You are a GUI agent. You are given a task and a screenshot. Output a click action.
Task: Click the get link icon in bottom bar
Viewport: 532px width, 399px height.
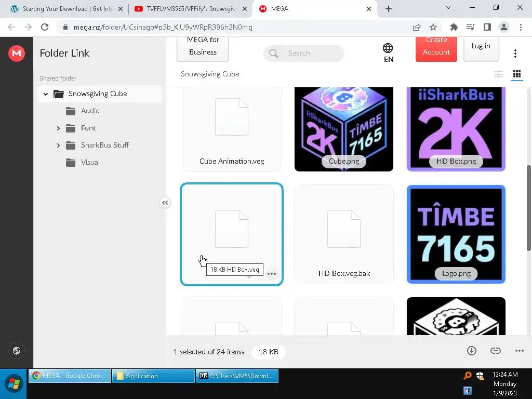point(495,351)
